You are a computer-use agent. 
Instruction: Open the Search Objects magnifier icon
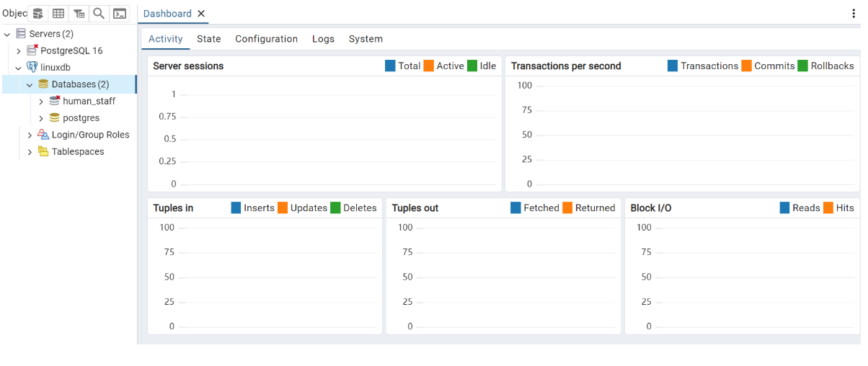99,14
